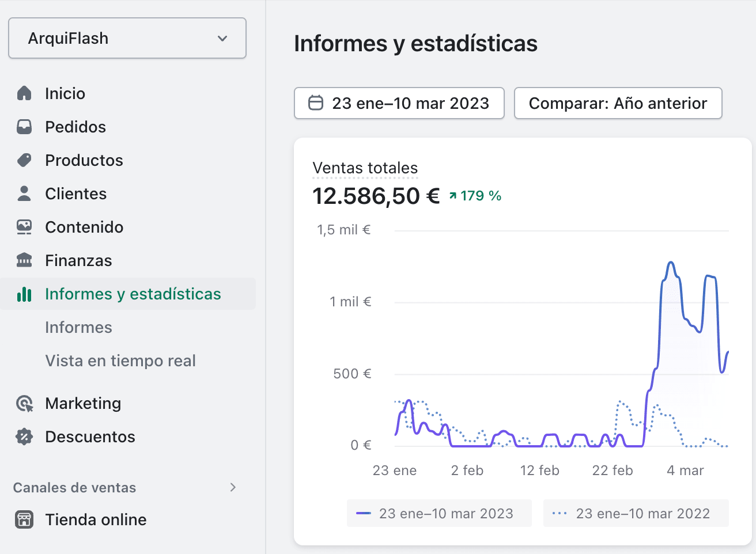This screenshot has width=756, height=554.
Task: Click the calendar icon in date range button
Action: pos(316,103)
